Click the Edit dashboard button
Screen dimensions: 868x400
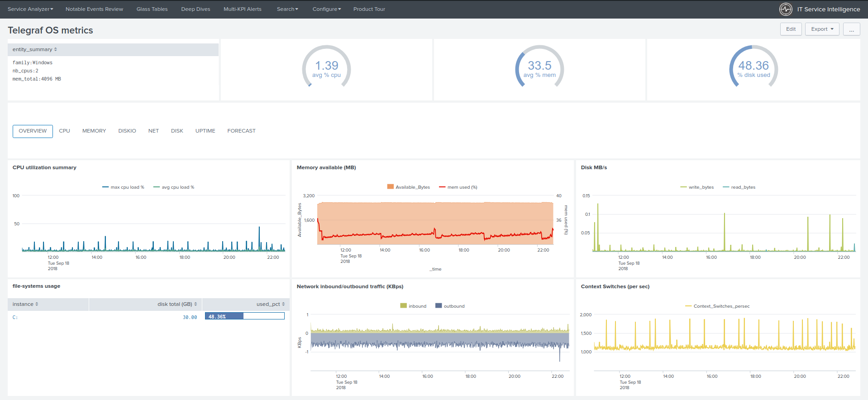coord(791,29)
